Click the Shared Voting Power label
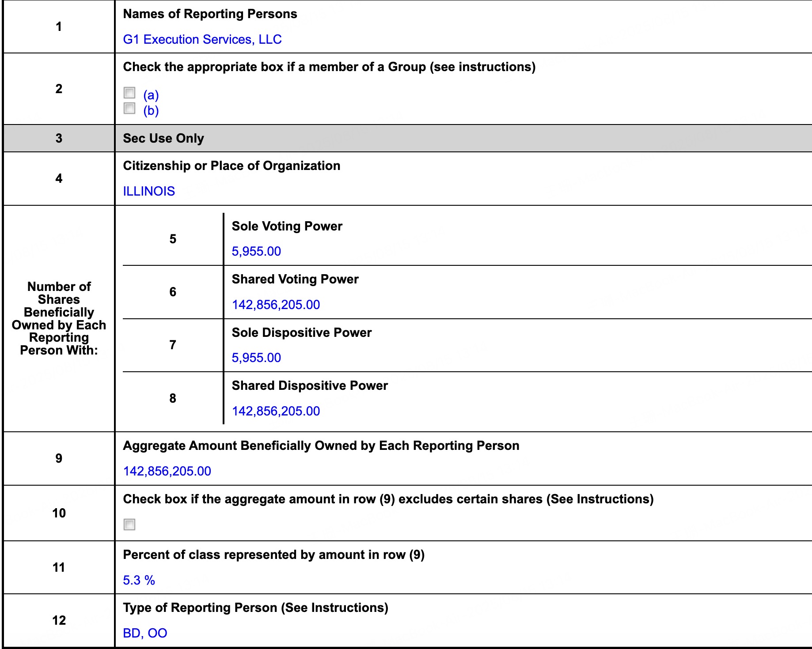 tap(295, 279)
